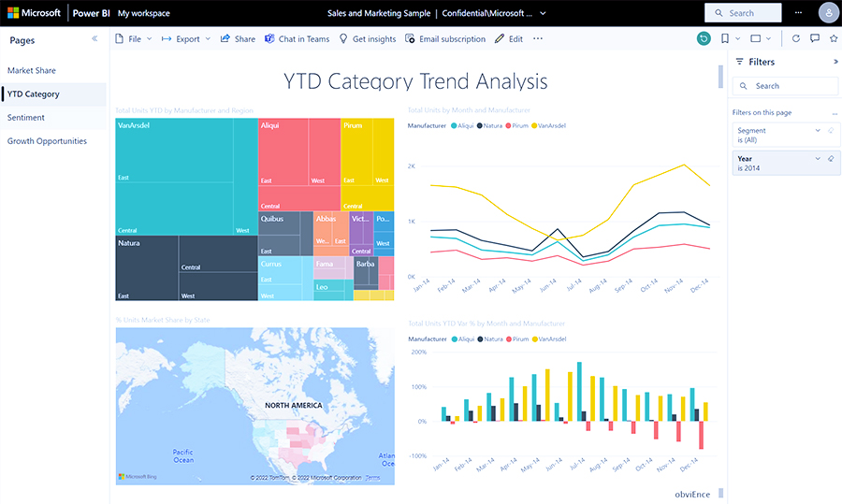This screenshot has width=842, height=504.
Task: Click the Get insights button
Action: click(366, 39)
